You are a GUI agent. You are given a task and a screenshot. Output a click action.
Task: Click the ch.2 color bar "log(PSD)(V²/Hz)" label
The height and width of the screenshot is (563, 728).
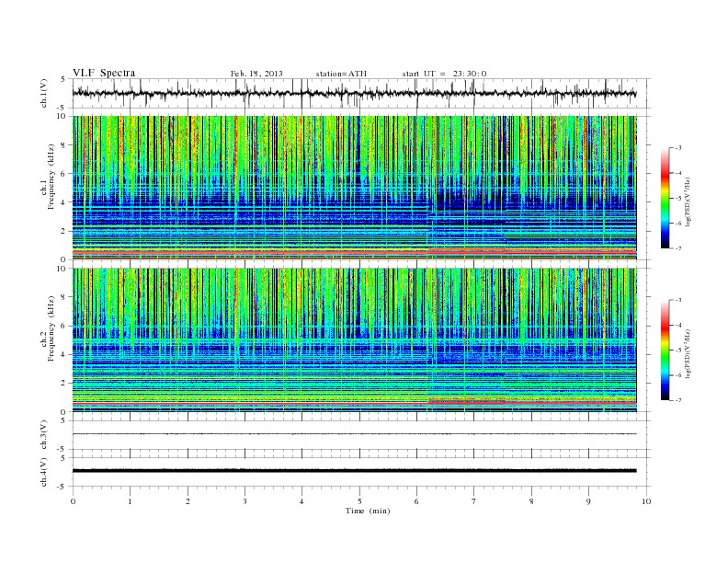tap(688, 352)
